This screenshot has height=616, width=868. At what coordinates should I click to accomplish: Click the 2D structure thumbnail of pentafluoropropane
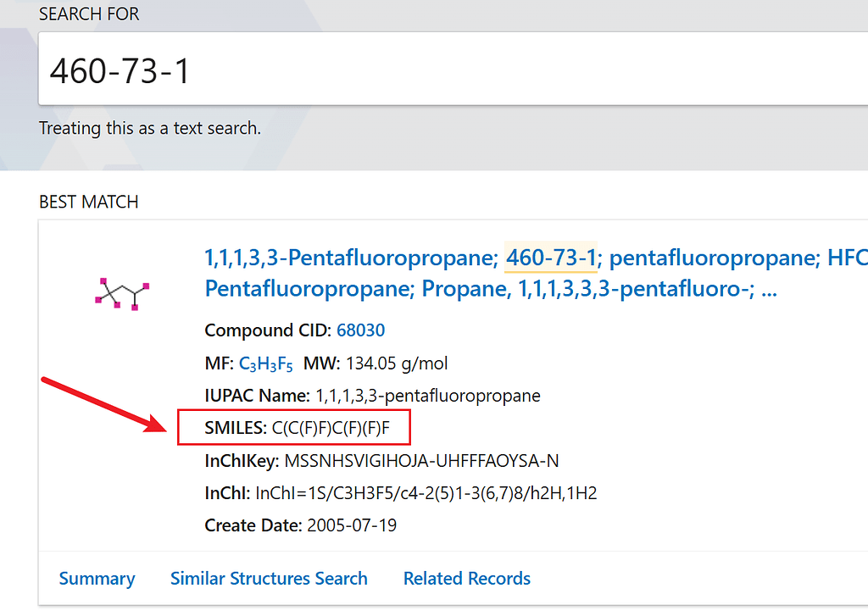click(x=121, y=292)
